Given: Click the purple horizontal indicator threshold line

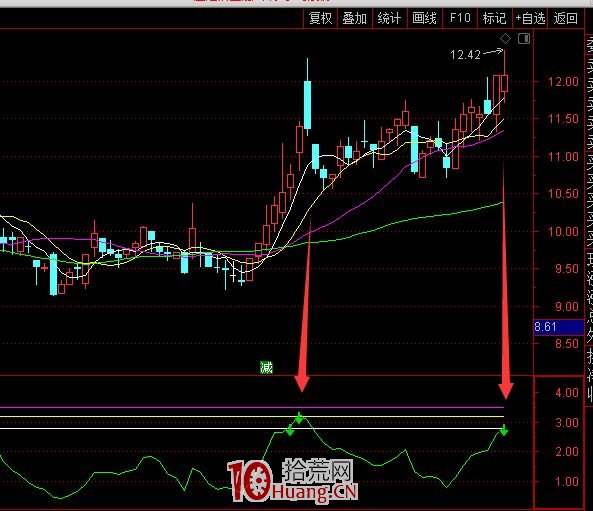Looking at the screenshot, I should coord(252,407).
